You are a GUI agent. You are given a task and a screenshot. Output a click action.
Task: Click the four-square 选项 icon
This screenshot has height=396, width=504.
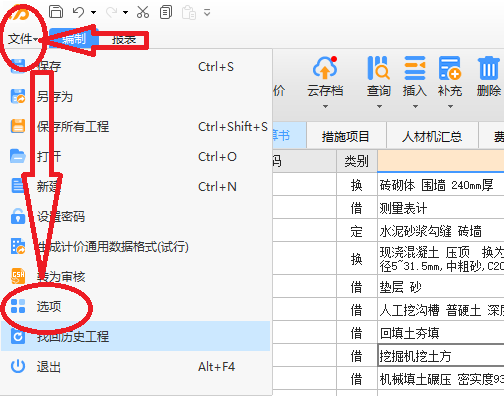(18, 306)
